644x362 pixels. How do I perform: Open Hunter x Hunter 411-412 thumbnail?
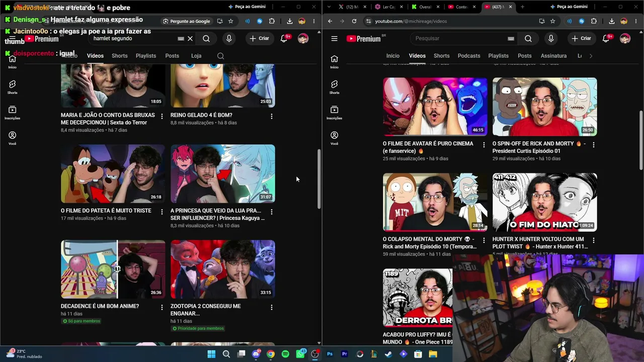coord(545,202)
